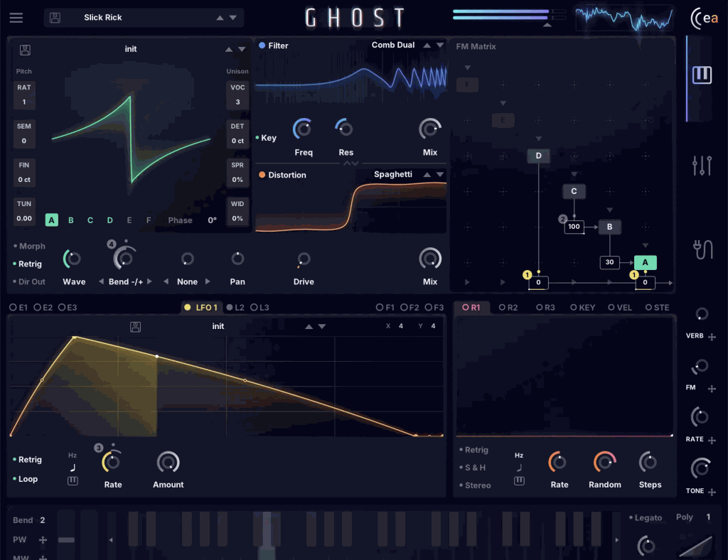Select the R1 keyboard tracking rate icon
Viewport: 728px width, 560px height.
pos(519,480)
